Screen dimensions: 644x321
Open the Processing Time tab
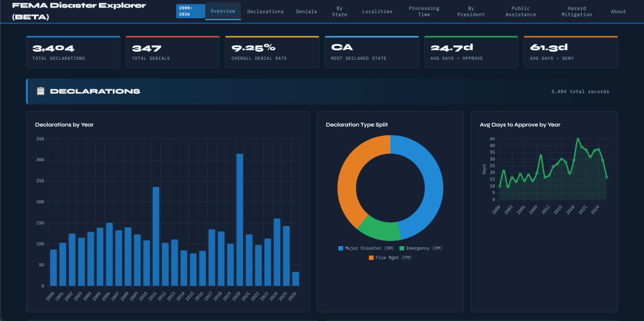(424, 11)
